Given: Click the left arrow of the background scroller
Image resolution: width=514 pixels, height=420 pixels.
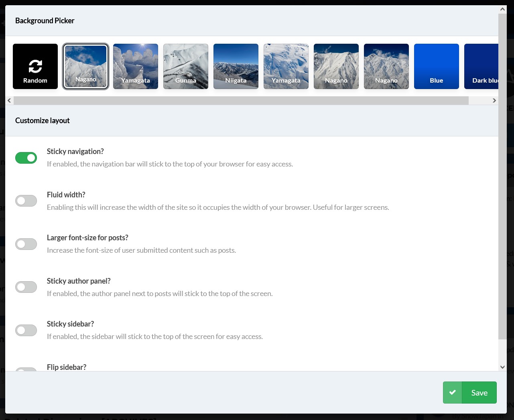Looking at the screenshot, I should (9, 101).
